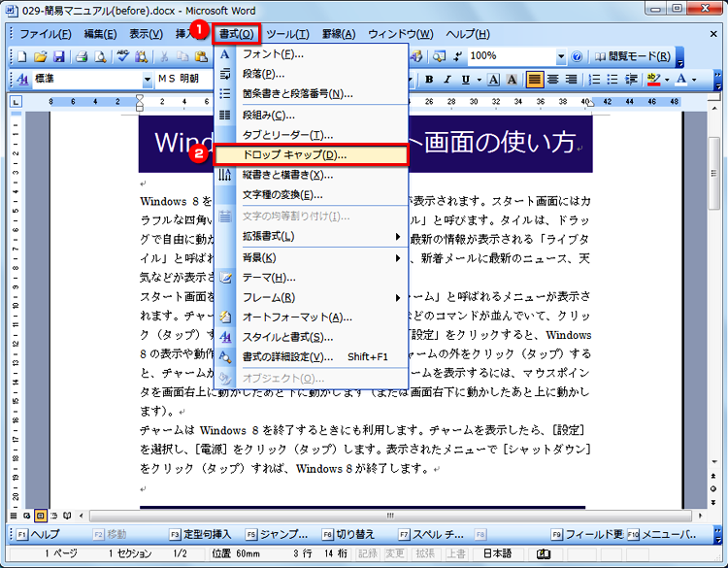This screenshot has width=728, height=568.
Task: Click the Document Map icon beside zoom
Action: point(439,56)
